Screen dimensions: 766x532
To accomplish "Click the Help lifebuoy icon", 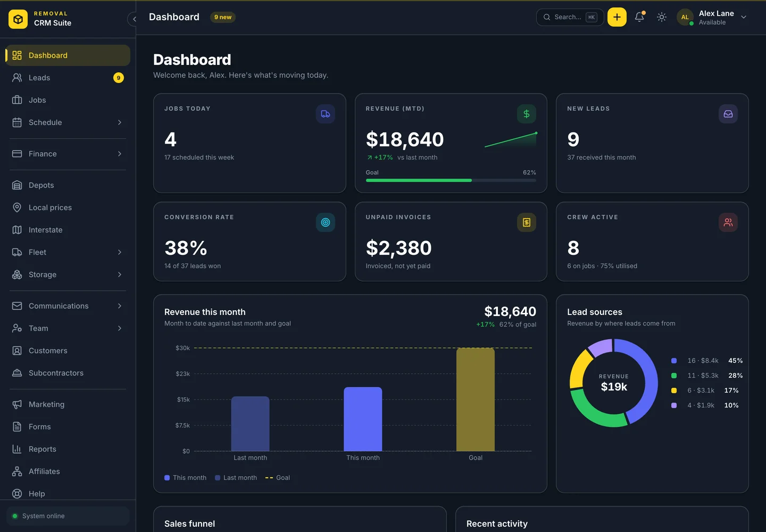I will [17, 494].
